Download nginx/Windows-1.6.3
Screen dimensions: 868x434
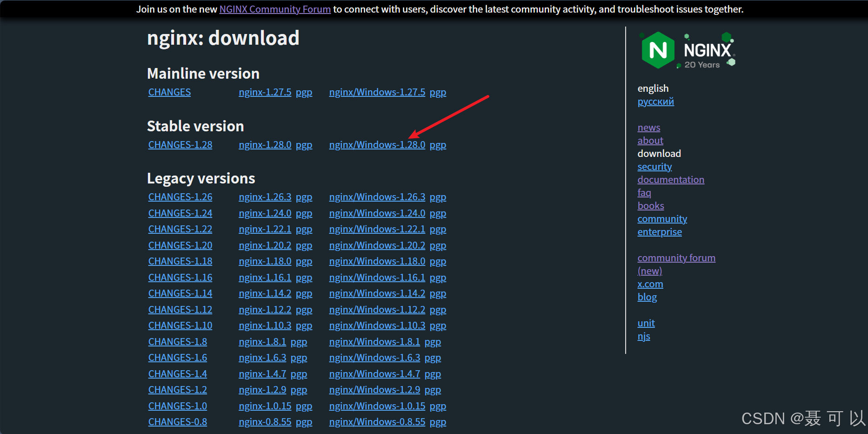374,358
